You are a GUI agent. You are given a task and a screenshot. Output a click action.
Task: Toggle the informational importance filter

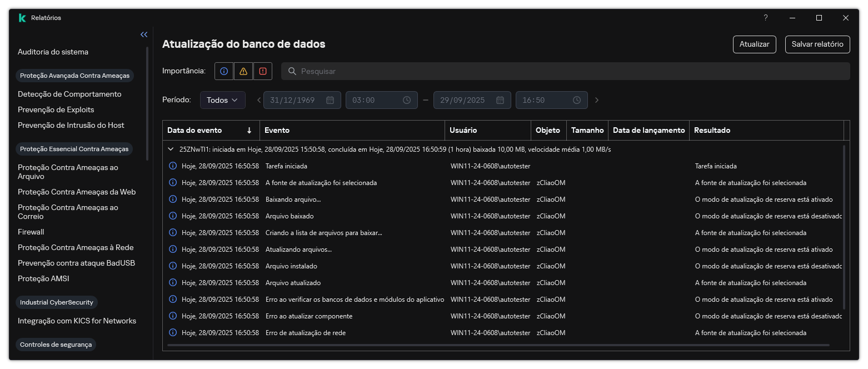tap(223, 71)
